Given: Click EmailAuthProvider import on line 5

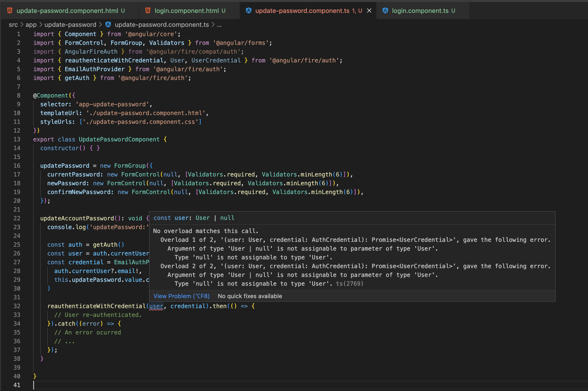Looking at the screenshot, I should point(95,69).
